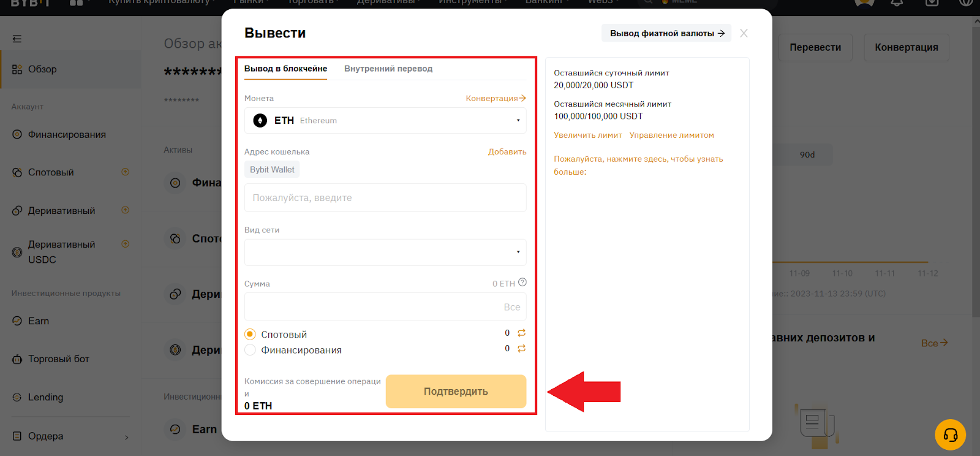Open the ETH coin dropdown
This screenshot has height=456, width=980.
click(385, 121)
